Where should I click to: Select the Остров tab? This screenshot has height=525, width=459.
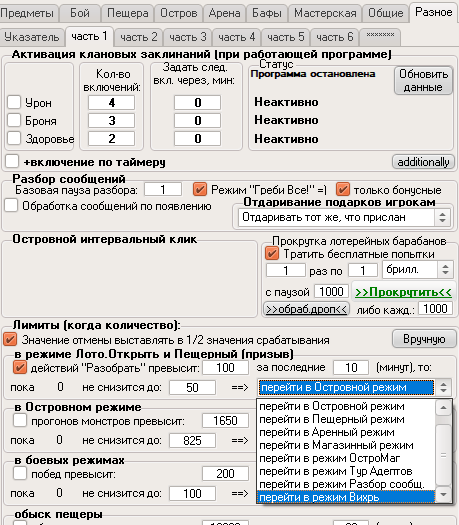click(178, 13)
